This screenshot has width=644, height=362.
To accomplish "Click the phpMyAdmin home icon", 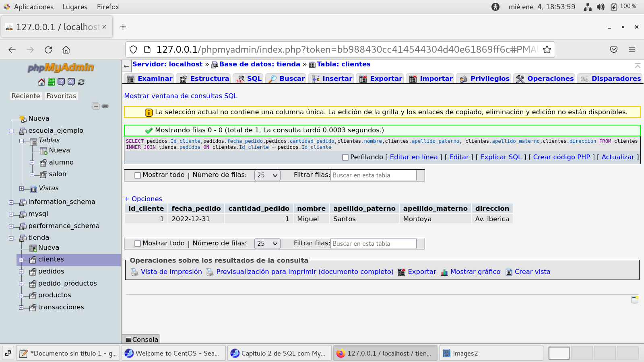I will (41, 82).
